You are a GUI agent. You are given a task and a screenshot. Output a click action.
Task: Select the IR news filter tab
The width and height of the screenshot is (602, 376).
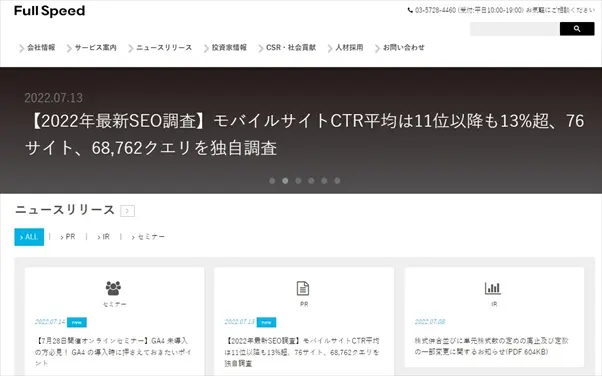pos(104,237)
